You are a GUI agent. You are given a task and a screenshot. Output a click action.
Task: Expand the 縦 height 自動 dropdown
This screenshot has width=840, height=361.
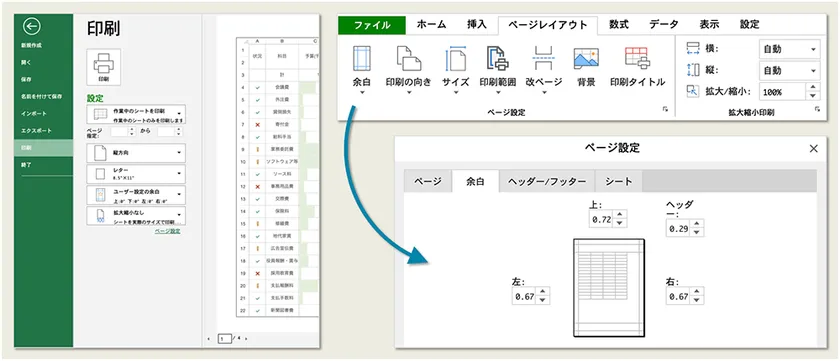pos(790,70)
